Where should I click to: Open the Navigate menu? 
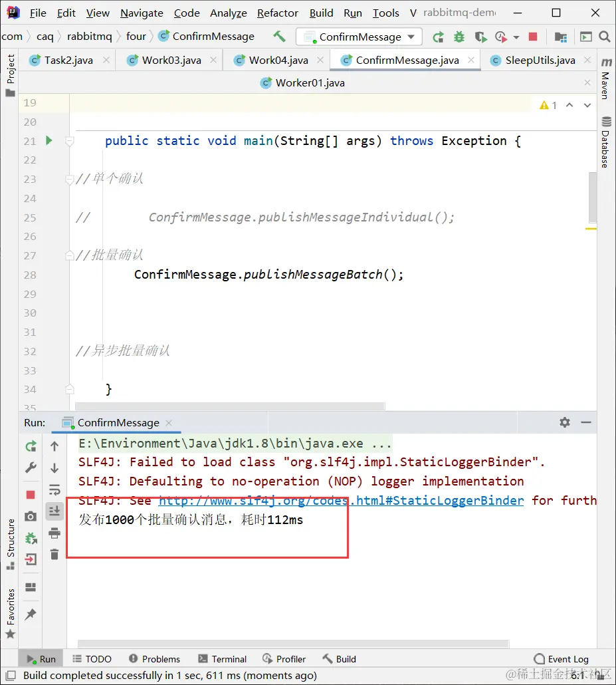pyautogui.click(x=142, y=13)
